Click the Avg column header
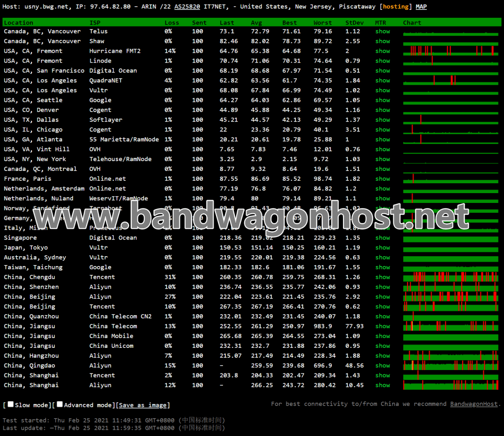The image size is (504, 436). click(x=256, y=23)
